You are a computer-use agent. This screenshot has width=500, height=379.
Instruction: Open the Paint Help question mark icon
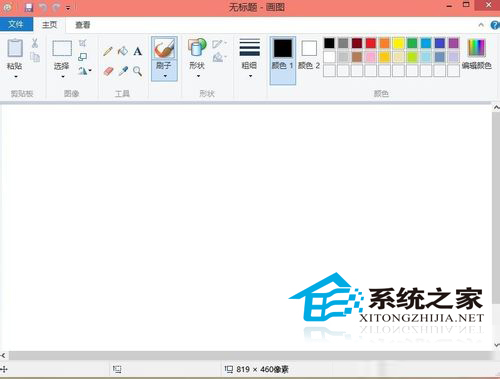pos(495,25)
